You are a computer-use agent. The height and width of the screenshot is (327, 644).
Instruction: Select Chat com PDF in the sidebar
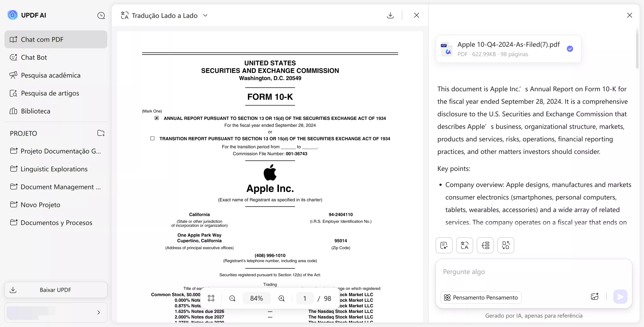tap(42, 39)
